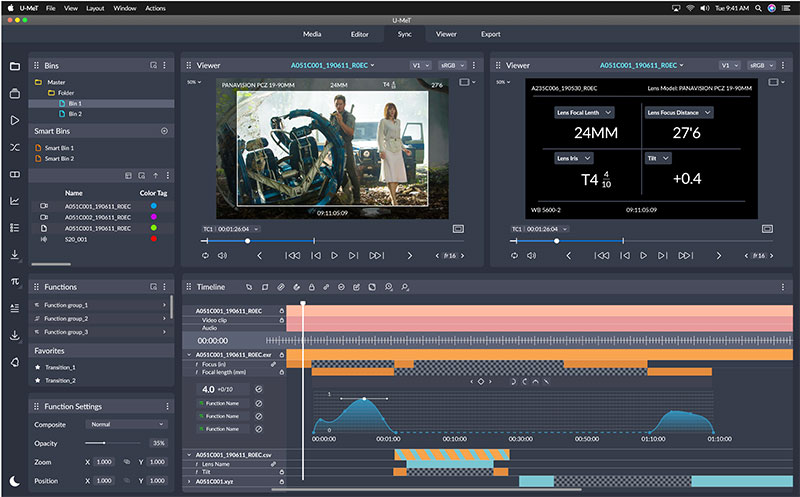
Task: Click the pi symbol icon in left sidebar
Action: [14, 282]
